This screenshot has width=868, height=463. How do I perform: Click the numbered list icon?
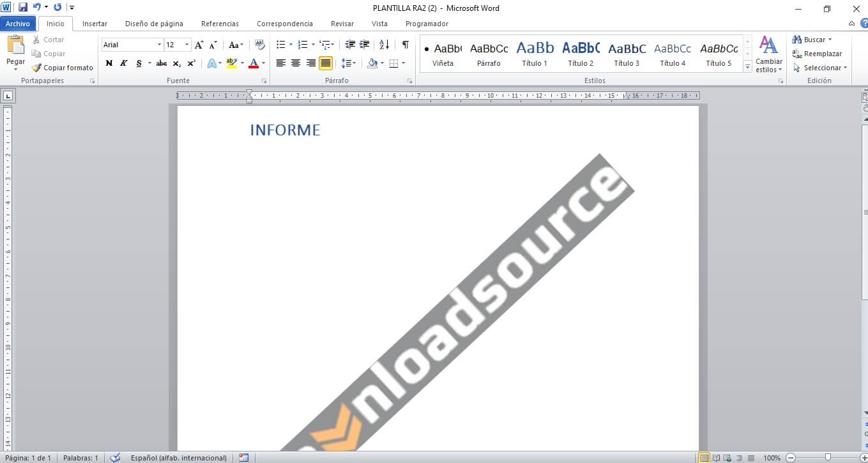point(303,45)
